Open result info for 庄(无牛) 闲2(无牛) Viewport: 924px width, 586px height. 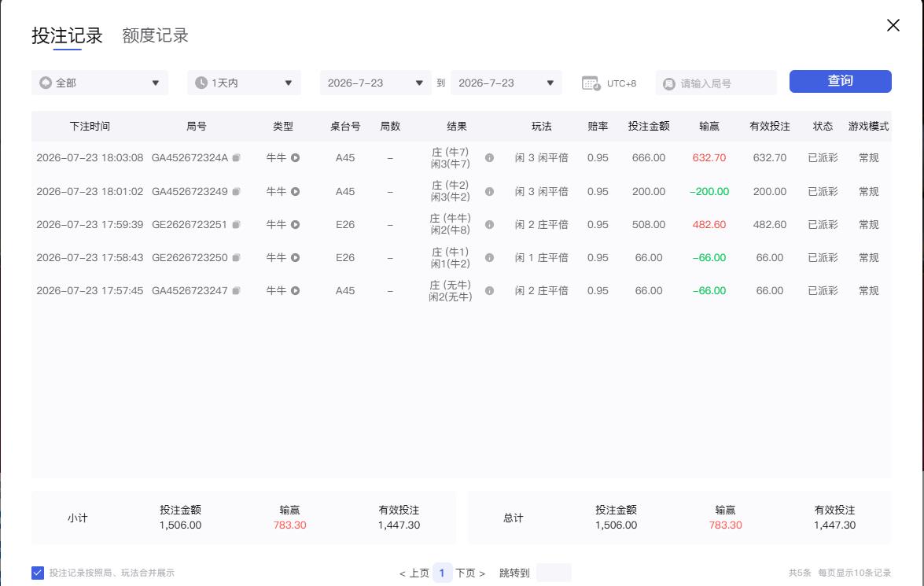(489, 291)
